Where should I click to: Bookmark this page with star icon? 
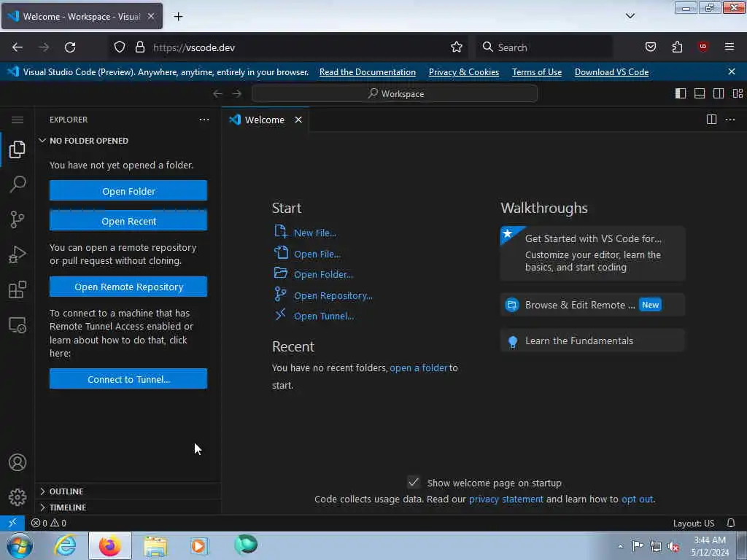(x=457, y=47)
